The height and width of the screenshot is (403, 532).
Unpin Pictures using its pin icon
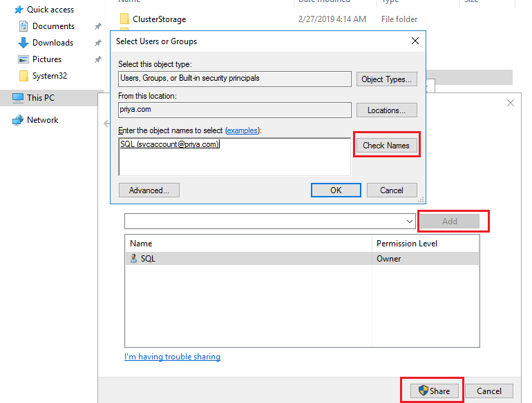coord(97,59)
